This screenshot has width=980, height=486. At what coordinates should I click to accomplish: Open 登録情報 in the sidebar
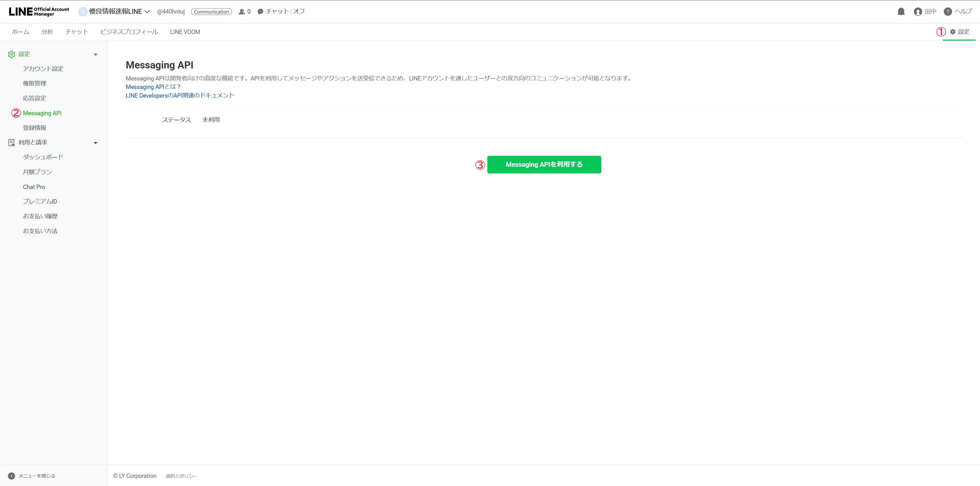click(34, 128)
